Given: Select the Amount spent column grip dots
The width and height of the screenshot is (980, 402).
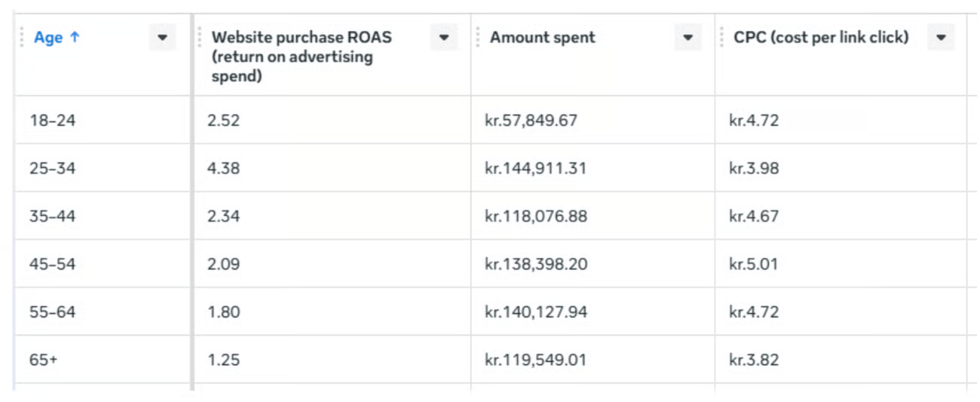Looking at the screenshot, I should [x=478, y=38].
